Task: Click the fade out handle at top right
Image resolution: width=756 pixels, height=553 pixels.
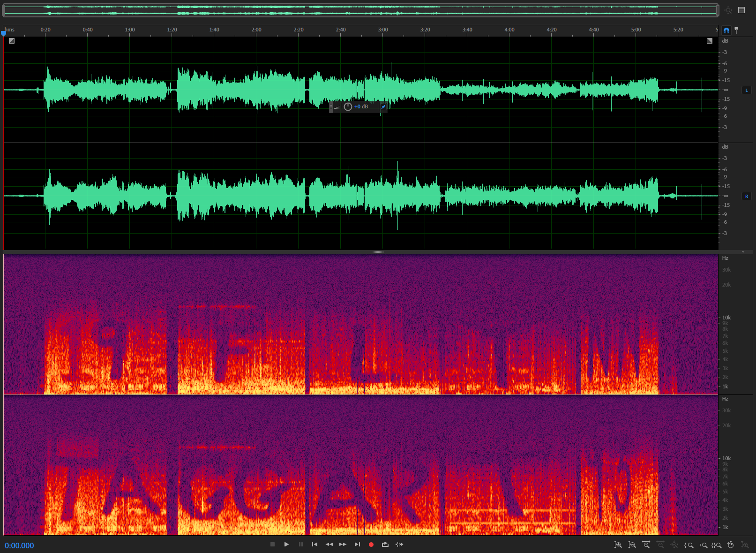Action: 710,41
